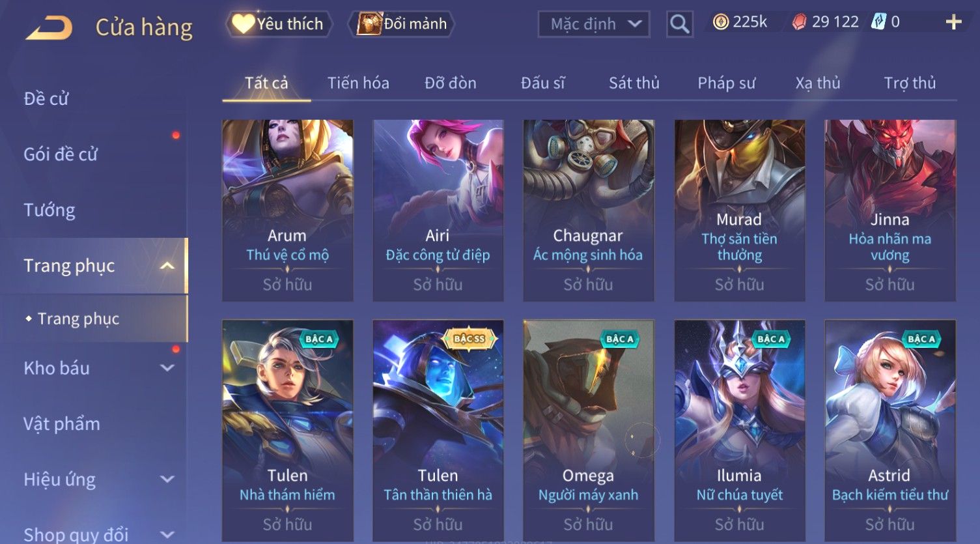
Task: Tap the plus icon to add currency
Action: 953,22
